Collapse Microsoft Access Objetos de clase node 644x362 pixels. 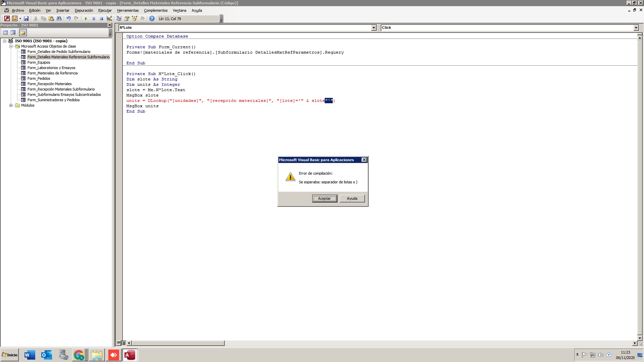[11, 46]
